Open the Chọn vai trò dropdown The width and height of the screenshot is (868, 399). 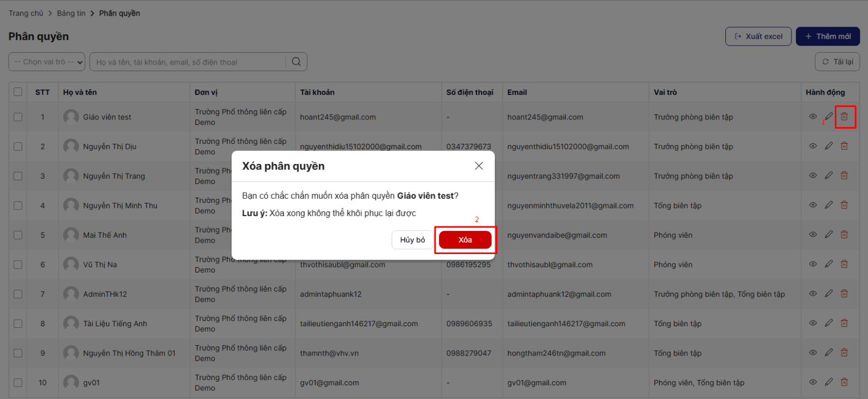(x=47, y=62)
